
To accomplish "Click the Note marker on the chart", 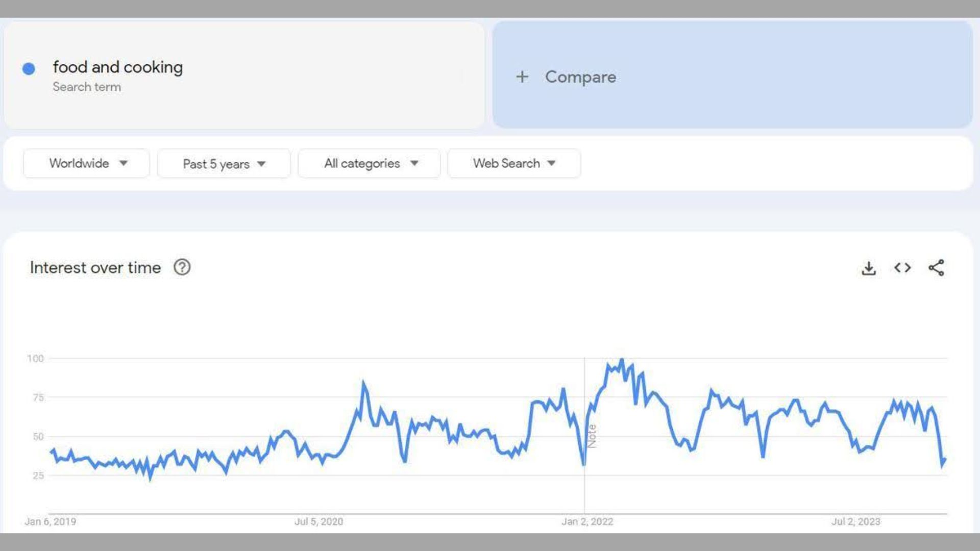I will 592,436.
